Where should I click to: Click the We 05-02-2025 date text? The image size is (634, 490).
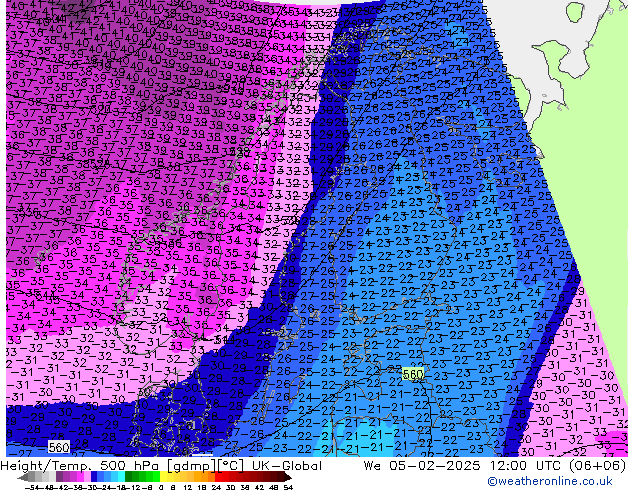point(423,466)
